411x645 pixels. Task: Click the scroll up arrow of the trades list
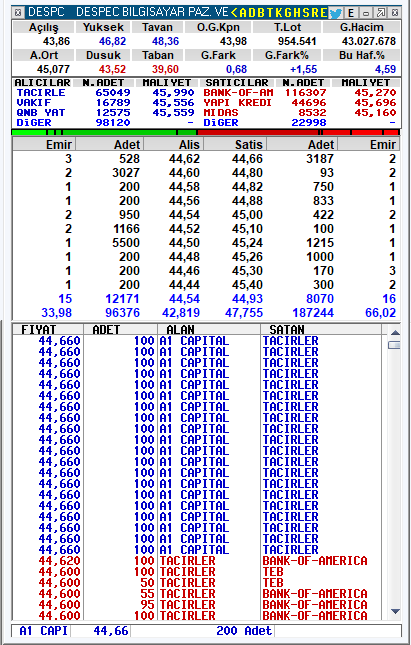coord(395,332)
